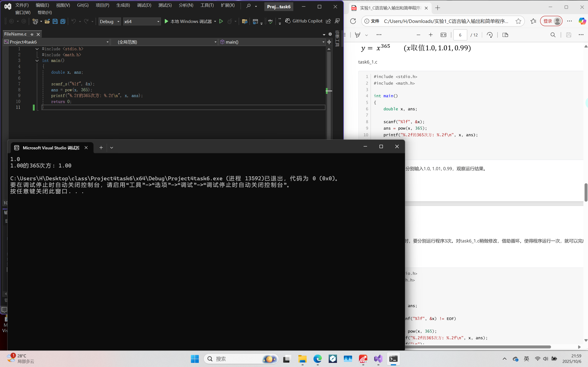The image size is (588, 367).
Task: Click the PDF fit-to-width icon
Action: tap(443, 35)
